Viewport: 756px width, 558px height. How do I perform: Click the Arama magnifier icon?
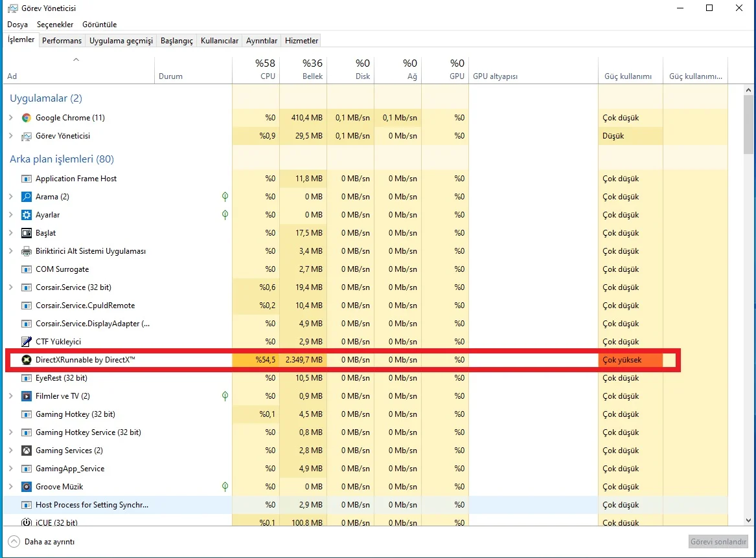coord(27,197)
